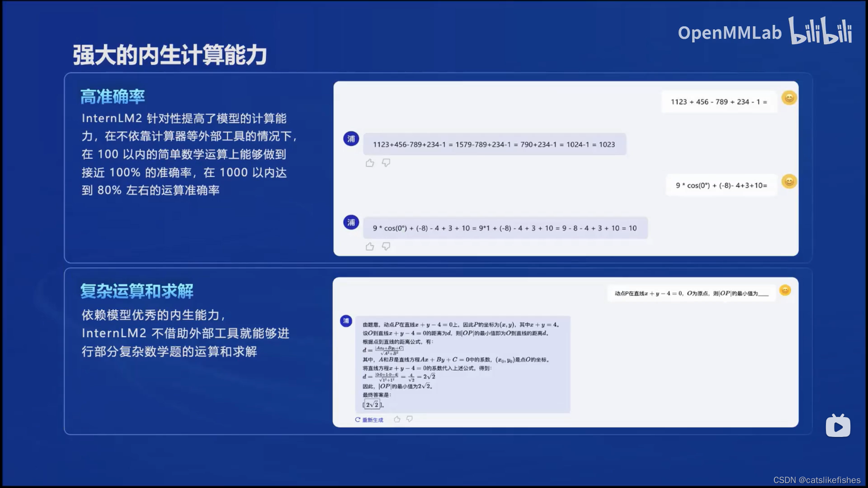Dislike the cos(0°) calculation response
Viewport: 868px width, 488px height.
[x=386, y=246]
